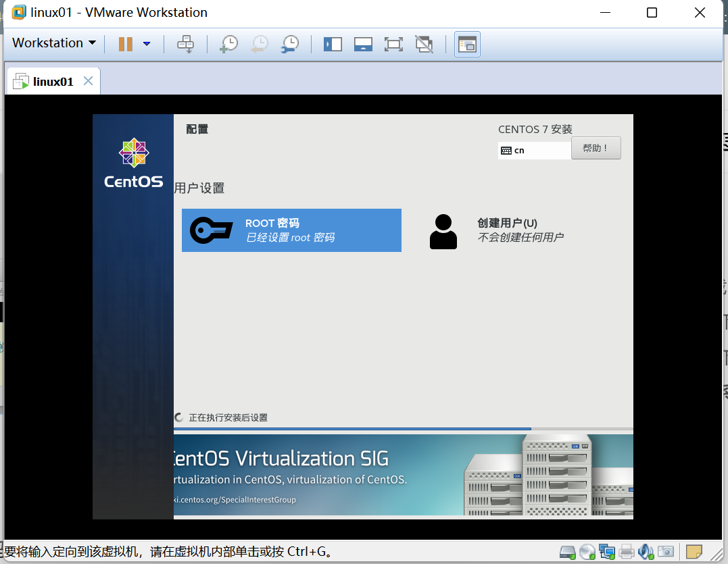The height and width of the screenshot is (564, 728).
Task: Click the 配置 heading
Action: 197,130
